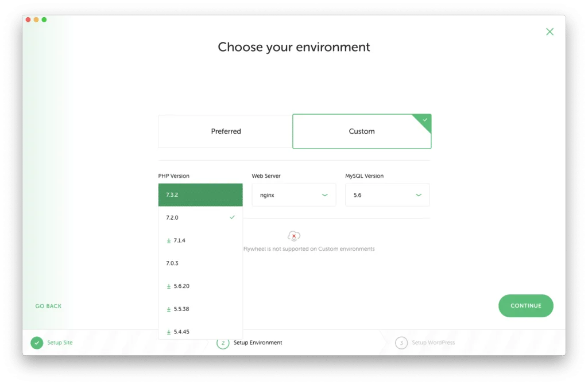This screenshot has width=588, height=385.
Task: Click the Setup WordPress step label
Action: click(433, 343)
